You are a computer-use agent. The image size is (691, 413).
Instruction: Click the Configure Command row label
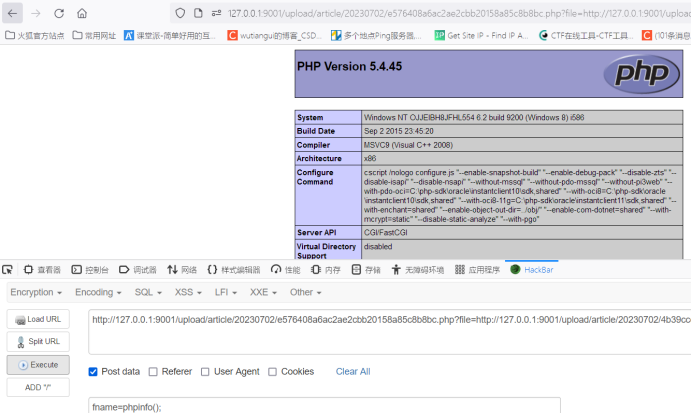point(315,177)
